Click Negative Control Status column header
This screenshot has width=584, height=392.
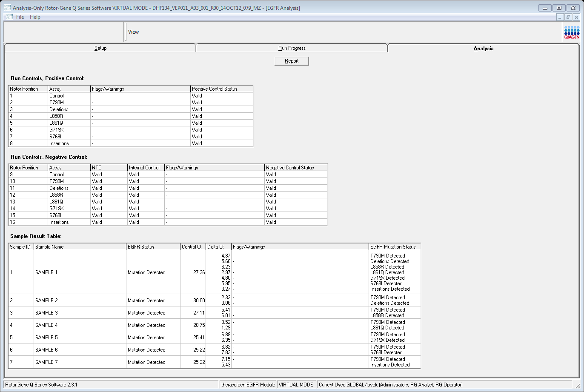click(296, 168)
